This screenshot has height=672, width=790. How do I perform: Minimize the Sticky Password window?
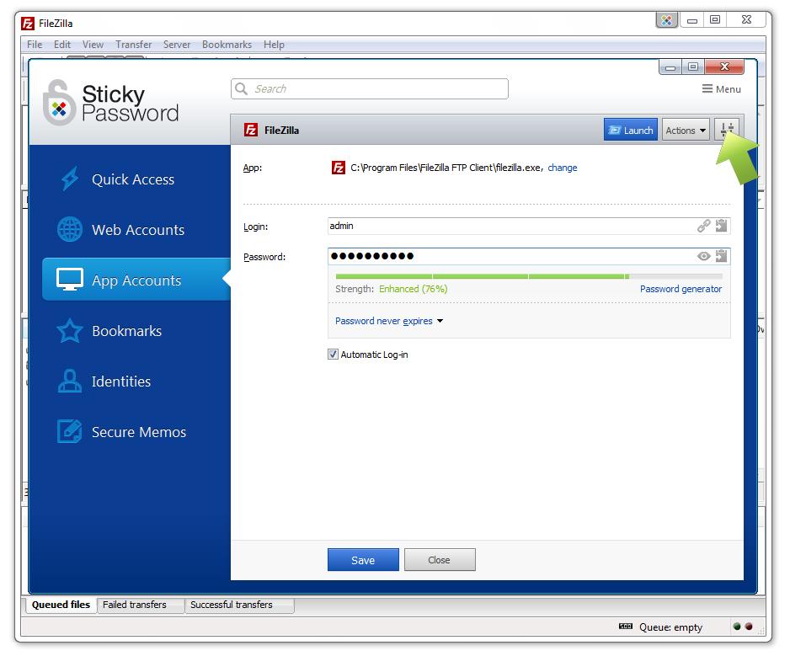pyautogui.click(x=670, y=67)
